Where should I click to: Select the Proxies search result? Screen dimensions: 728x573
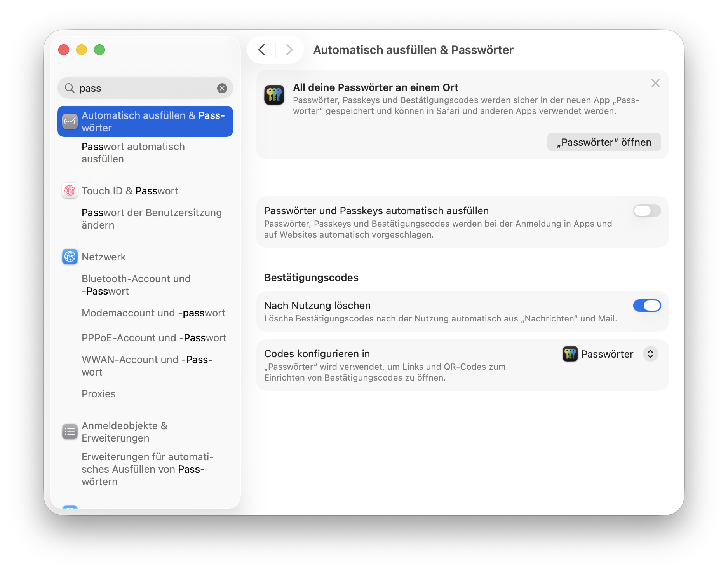point(99,394)
